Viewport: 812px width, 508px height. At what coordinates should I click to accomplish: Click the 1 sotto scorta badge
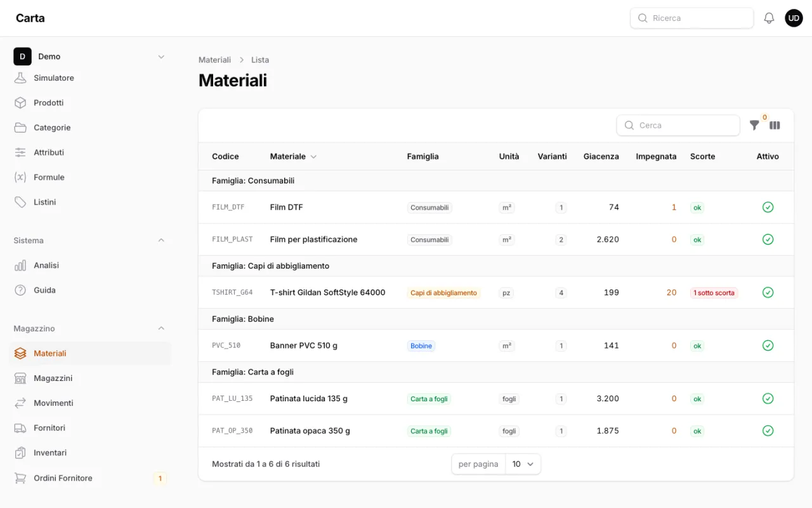coord(714,293)
